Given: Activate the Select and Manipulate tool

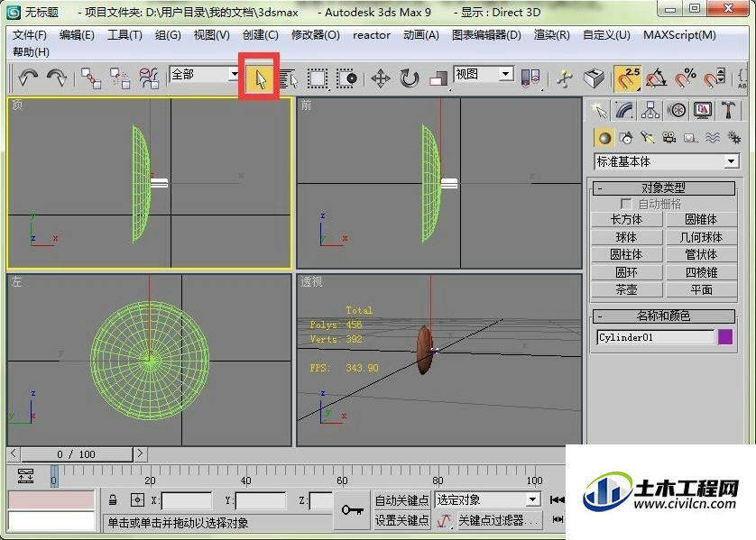Looking at the screenshot, I should 565,78.
